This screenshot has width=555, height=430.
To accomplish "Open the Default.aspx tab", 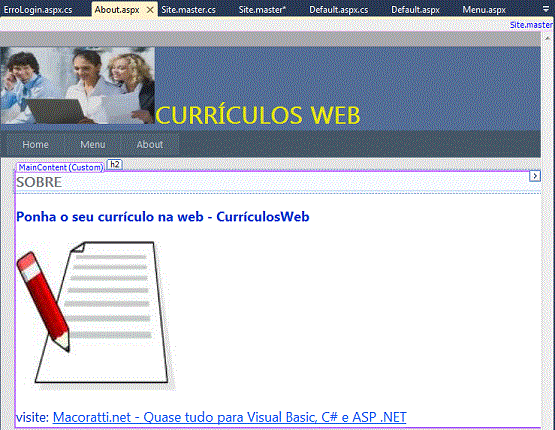I will tap(416, 10).
